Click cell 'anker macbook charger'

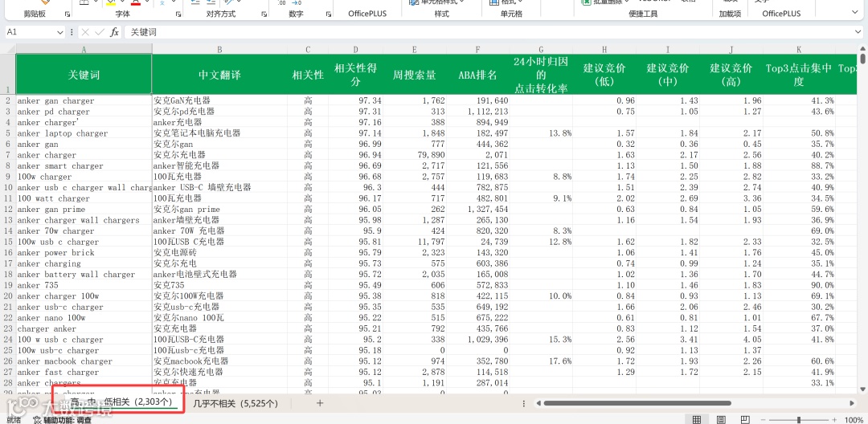click(x=84, y=361)
